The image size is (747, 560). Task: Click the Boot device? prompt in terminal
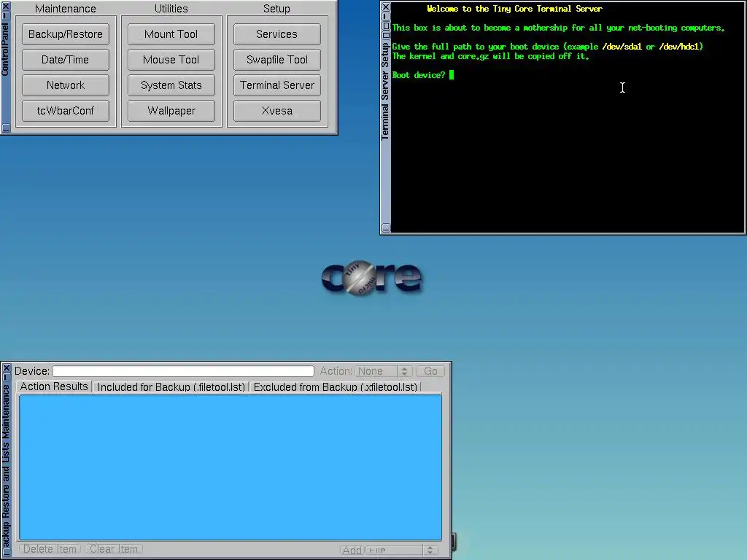pyautogui.click(x=418, y=75)
